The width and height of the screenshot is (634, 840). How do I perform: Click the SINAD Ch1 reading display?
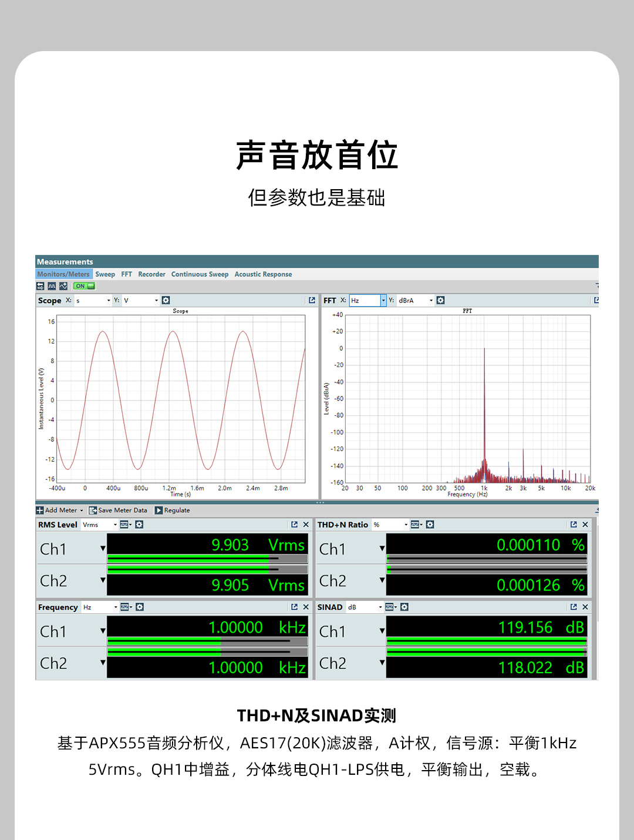click(x=487, y=627)
